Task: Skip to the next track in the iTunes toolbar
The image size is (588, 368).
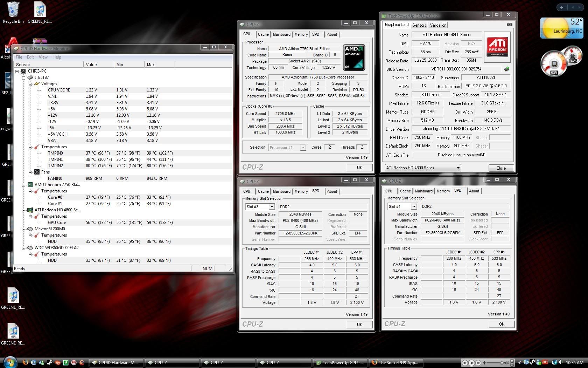Action: tap(478, 363)
